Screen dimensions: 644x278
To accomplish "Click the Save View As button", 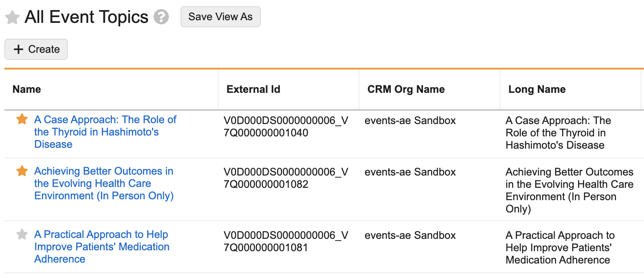I will 220,17.
